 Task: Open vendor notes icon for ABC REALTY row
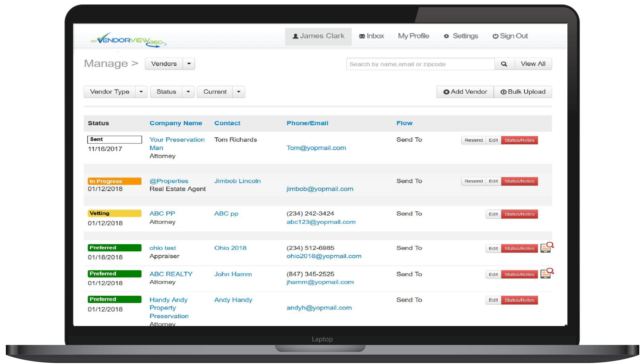click(x=547, y=273)
